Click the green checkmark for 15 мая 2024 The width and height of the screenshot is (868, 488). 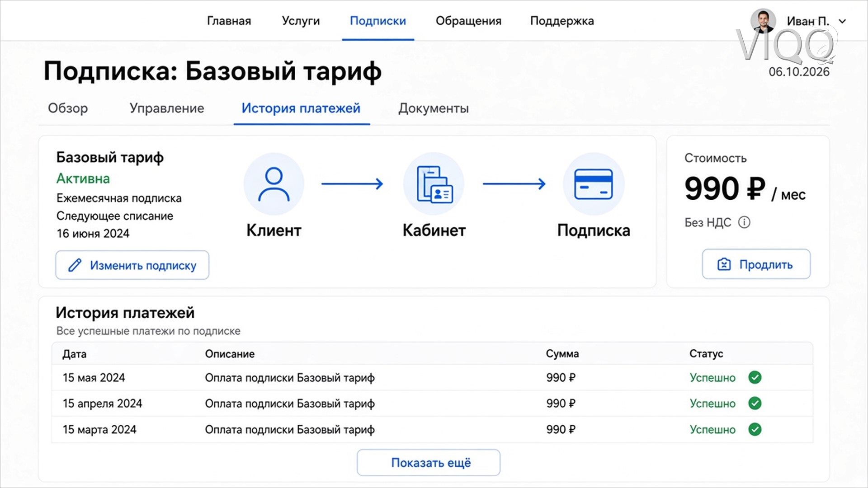(755, 377)
